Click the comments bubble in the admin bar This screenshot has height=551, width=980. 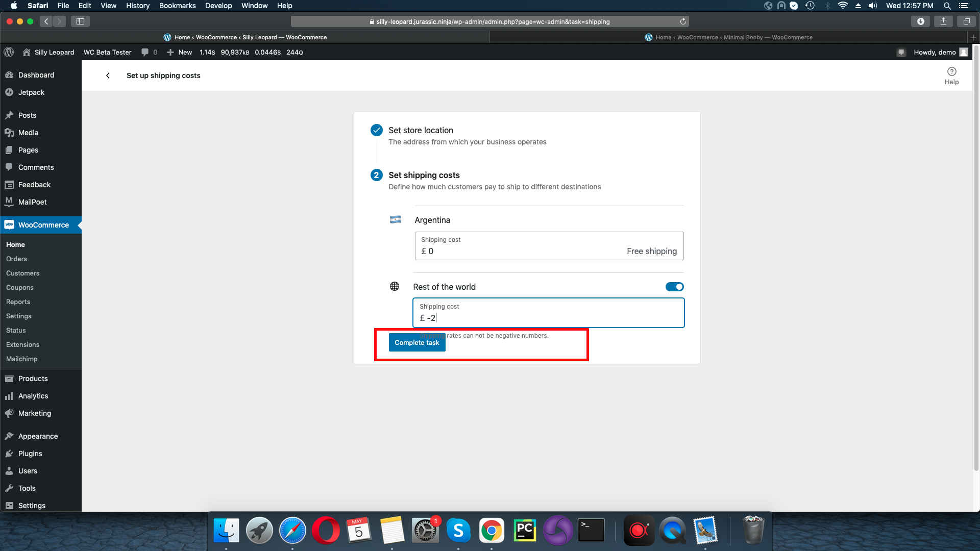click(x=149, y=52)
